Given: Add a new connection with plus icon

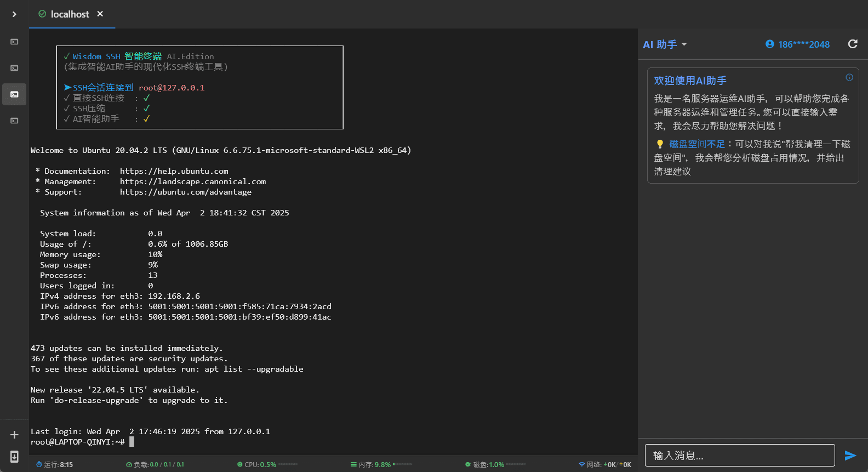Looking at the screenshot, I should [14, 435].
